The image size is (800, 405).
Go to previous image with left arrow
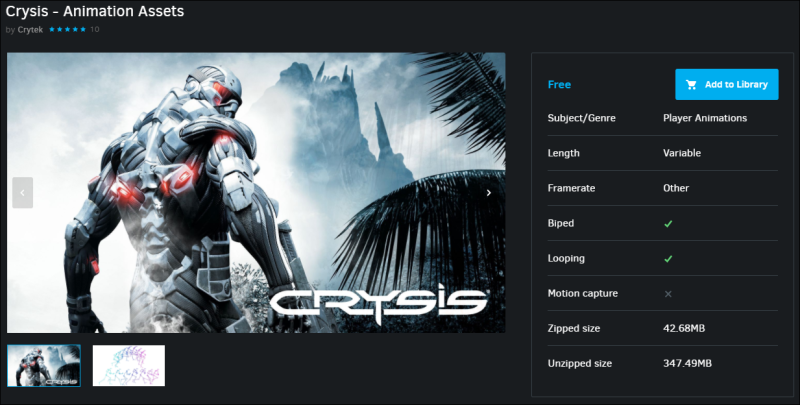click(x=22, y=193)
